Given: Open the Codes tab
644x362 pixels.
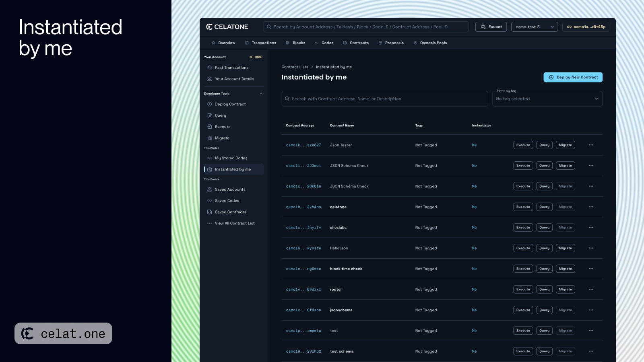Looking at the screenshot, I should click(x=324, y=43).
